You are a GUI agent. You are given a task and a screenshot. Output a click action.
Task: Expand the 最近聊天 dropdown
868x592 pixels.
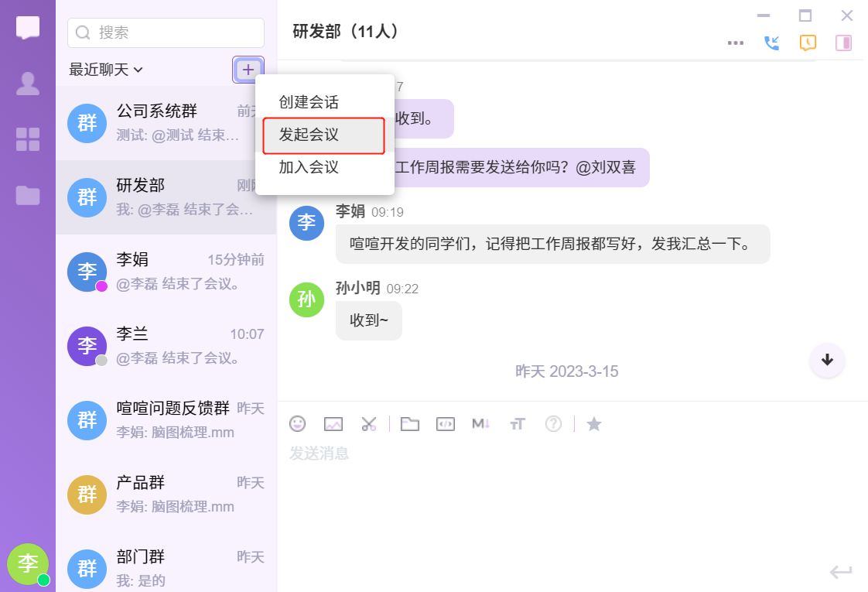[x=106, y=70]
